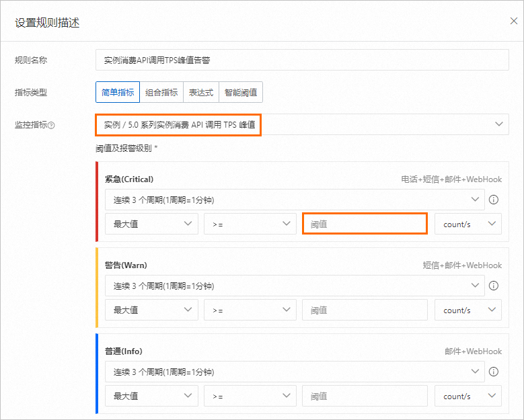This screenshot has width=524, height=420.
Task: Switch to 表达式 metric type
Action: [201, 93]
